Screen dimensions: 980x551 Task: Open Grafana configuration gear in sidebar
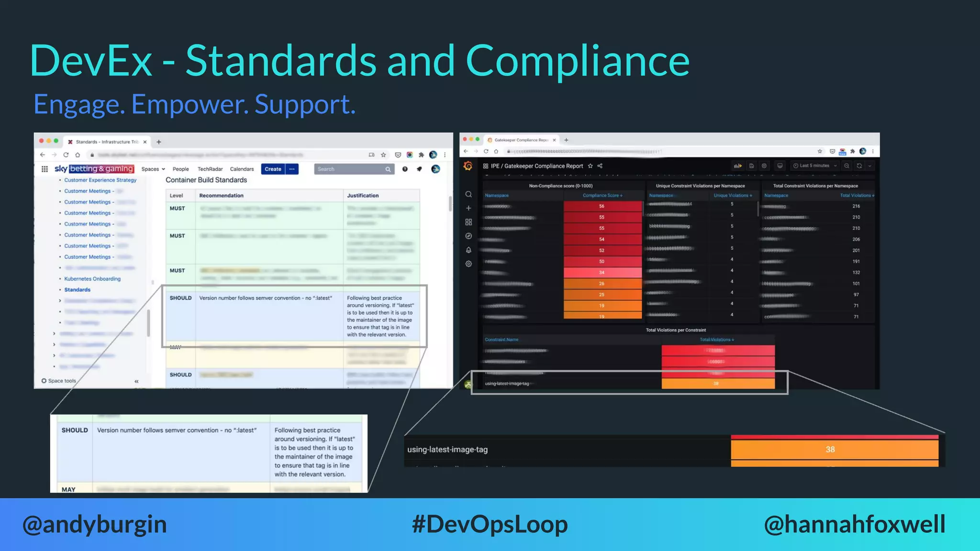[x=468, y=264]
